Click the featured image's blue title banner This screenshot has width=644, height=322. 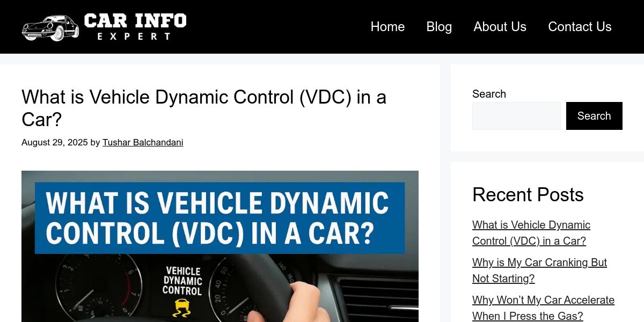[219, 217]
